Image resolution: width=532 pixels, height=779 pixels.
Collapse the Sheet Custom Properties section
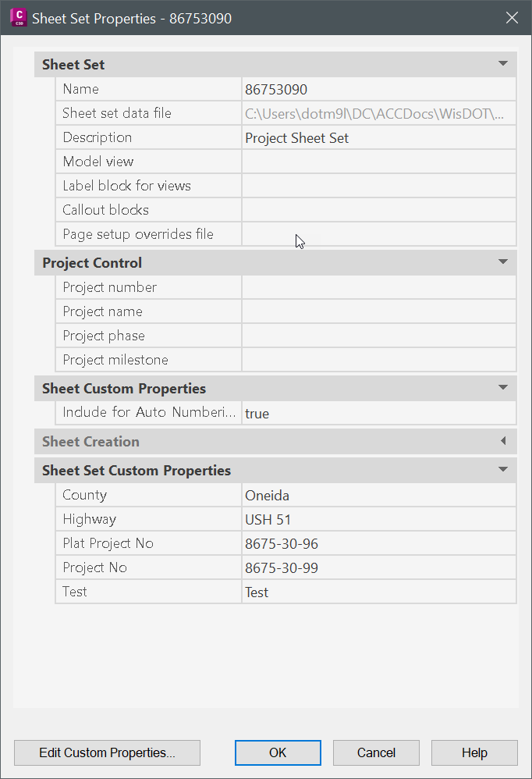[502, 387]
